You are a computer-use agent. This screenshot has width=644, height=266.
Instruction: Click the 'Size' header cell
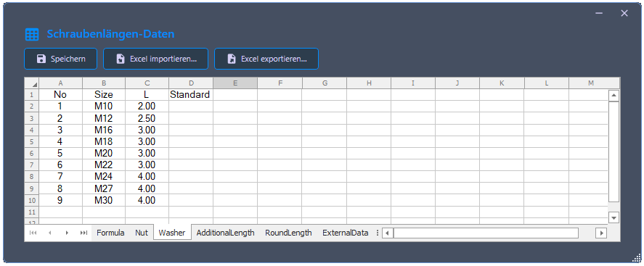tap(104, 95)
